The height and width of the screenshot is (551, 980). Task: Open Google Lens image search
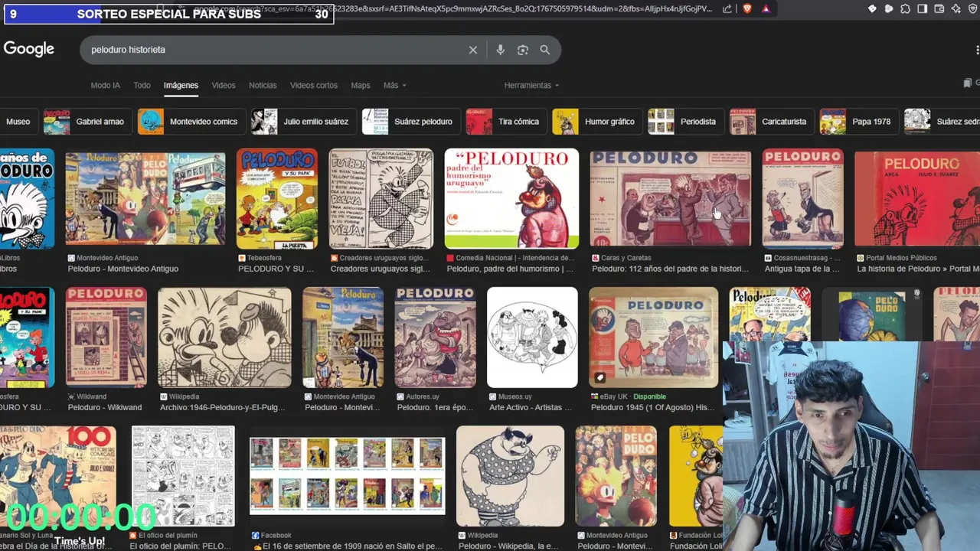[x=523, y=50]
